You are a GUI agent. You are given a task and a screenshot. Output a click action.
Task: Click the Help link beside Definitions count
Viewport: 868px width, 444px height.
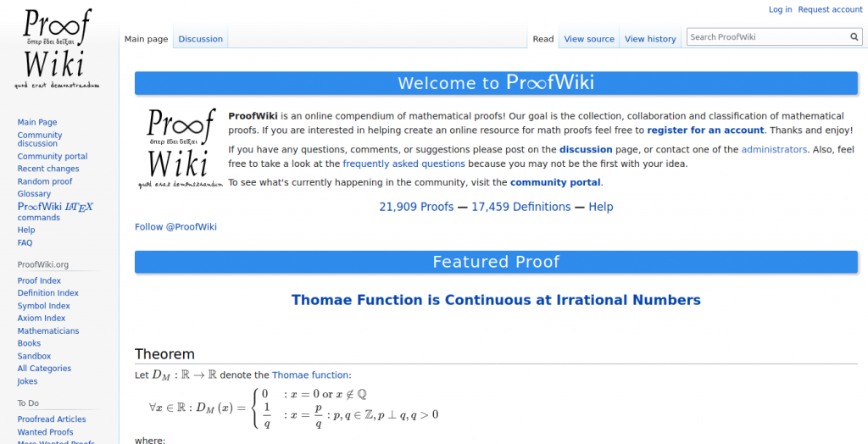601,207
